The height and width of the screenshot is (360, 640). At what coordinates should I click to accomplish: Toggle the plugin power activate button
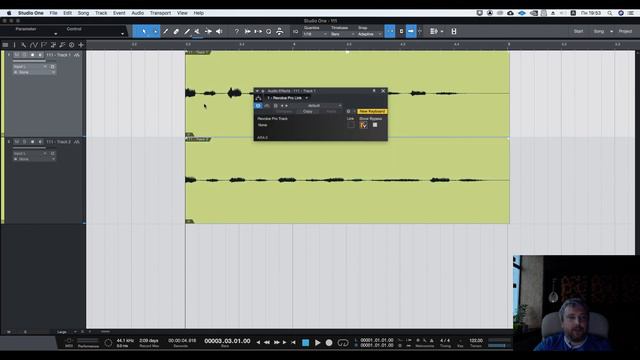(258, 106)
